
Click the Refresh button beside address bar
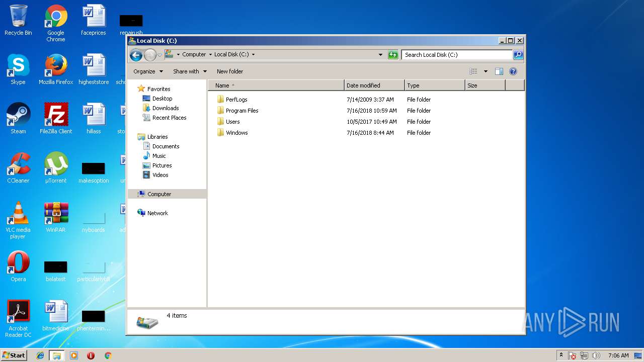coord(393,55)
